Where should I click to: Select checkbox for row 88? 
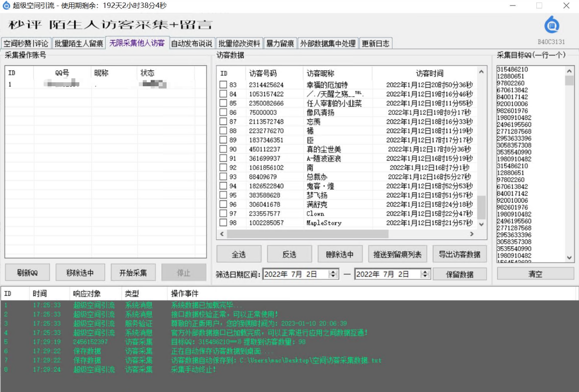click(223, 131)
